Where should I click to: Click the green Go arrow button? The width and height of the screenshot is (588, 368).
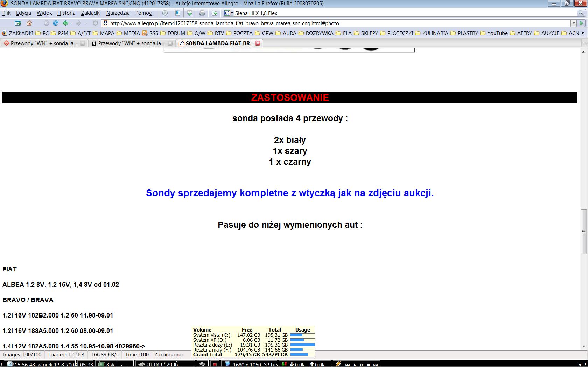click(582, 23)
